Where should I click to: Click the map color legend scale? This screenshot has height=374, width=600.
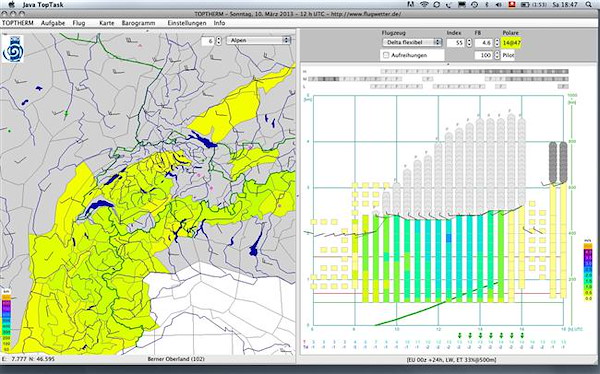coord(6,321)
